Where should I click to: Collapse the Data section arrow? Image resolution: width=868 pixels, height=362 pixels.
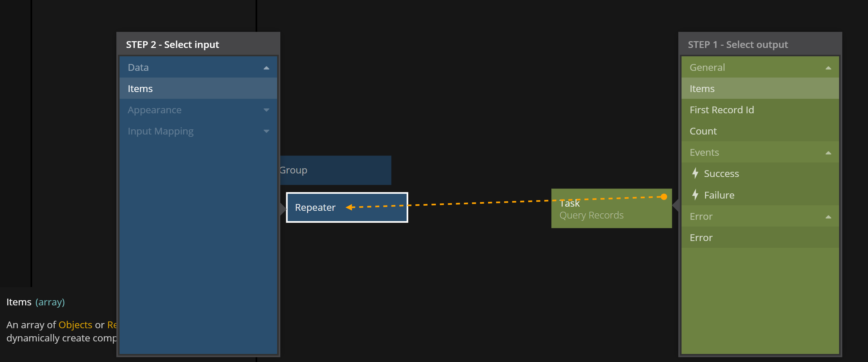point(266,68)
